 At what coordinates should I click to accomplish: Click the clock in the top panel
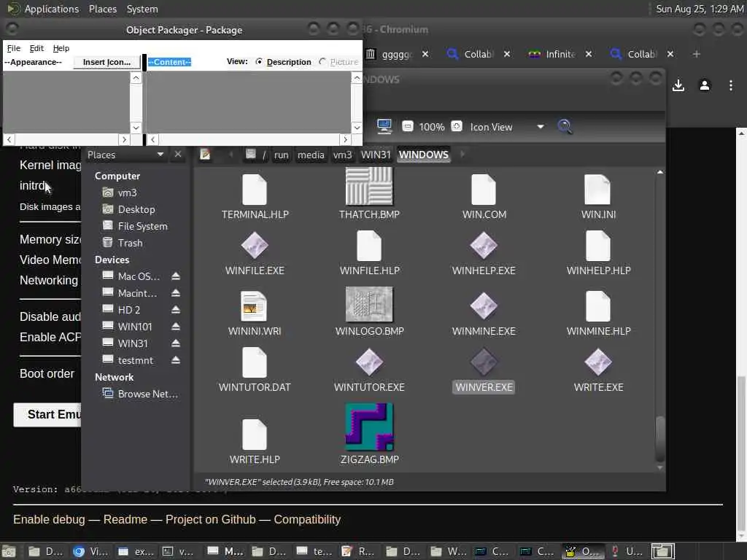700,9
